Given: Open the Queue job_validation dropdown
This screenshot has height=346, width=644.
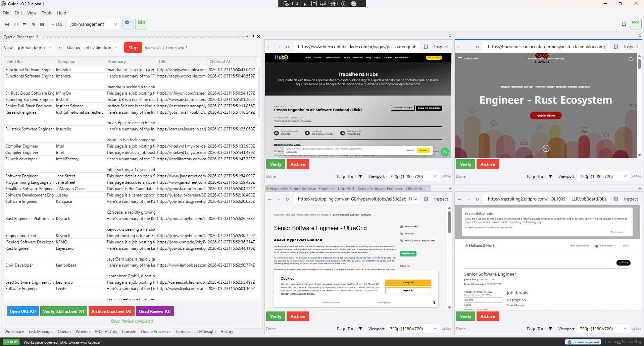Looking at the screenshot, I should point(101,48).
